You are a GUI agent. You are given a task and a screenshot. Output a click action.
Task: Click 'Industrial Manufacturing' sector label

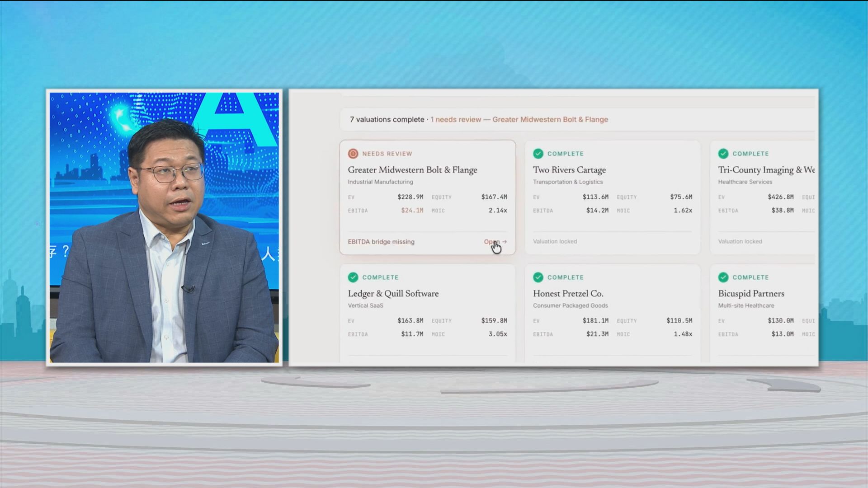tap(380, 182)
